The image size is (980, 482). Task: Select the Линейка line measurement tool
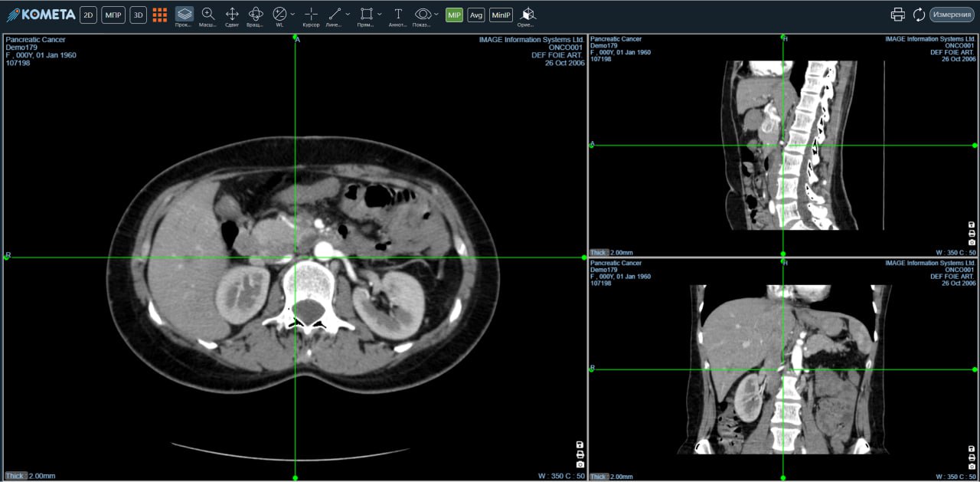click(x=334, y=16)
